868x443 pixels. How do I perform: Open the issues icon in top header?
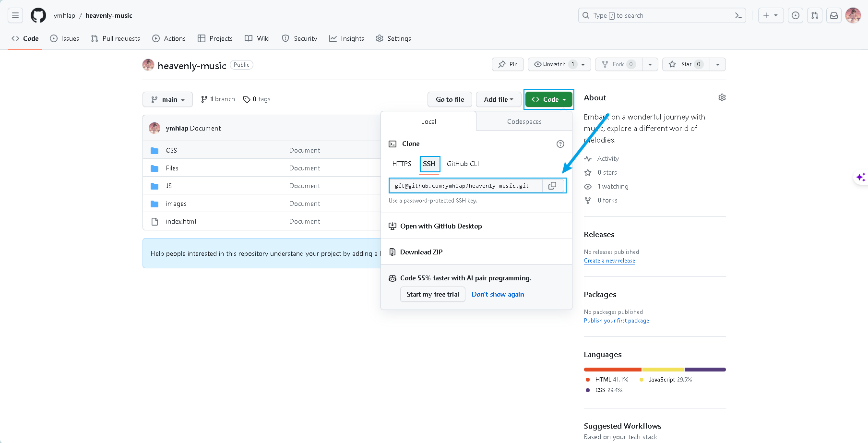[x=796, y=15]
